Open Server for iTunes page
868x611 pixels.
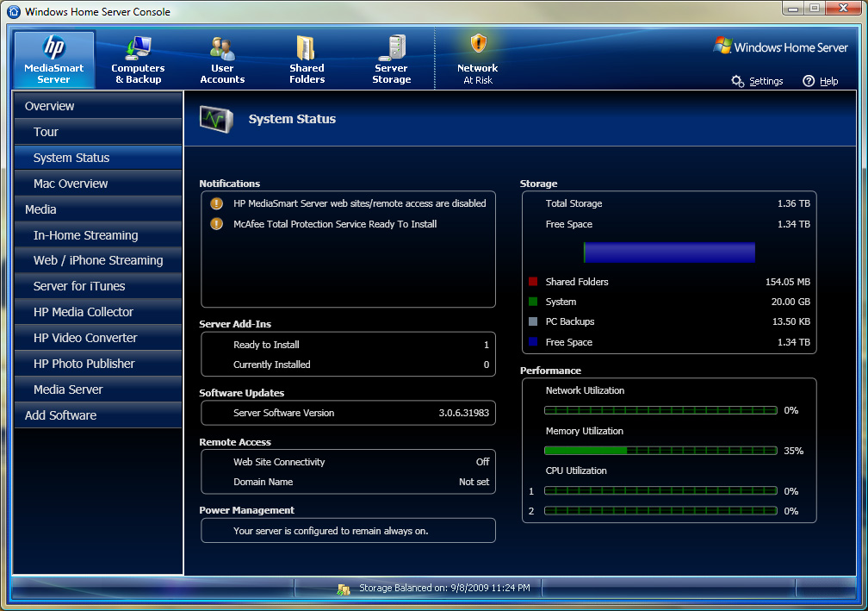tap(98, 286)
